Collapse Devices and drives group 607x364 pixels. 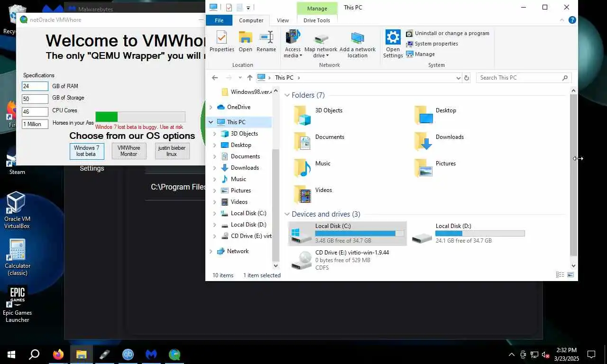click(x=287, y=214)
